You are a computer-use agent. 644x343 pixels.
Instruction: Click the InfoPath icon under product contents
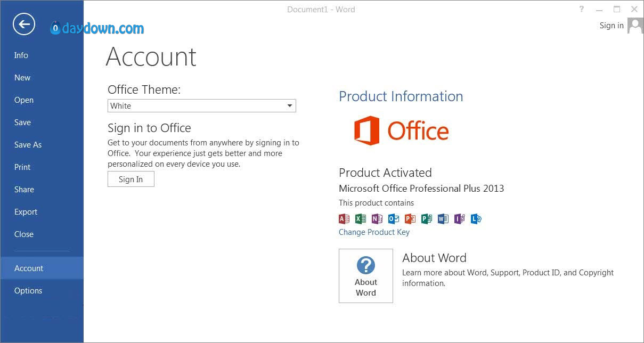[x=460, y=218]
